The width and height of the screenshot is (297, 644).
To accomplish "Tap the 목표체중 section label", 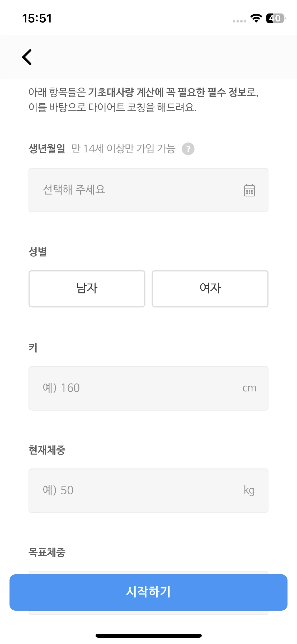I will (47, 552).
